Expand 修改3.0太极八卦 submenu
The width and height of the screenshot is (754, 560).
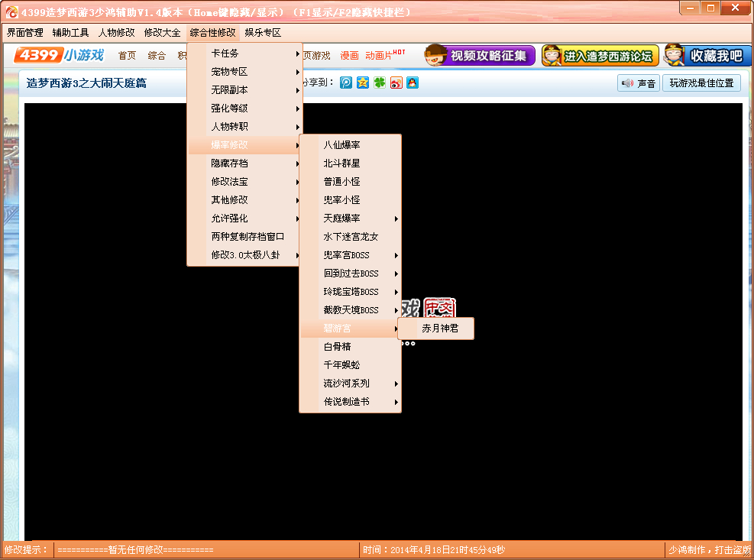click(244, 254)
